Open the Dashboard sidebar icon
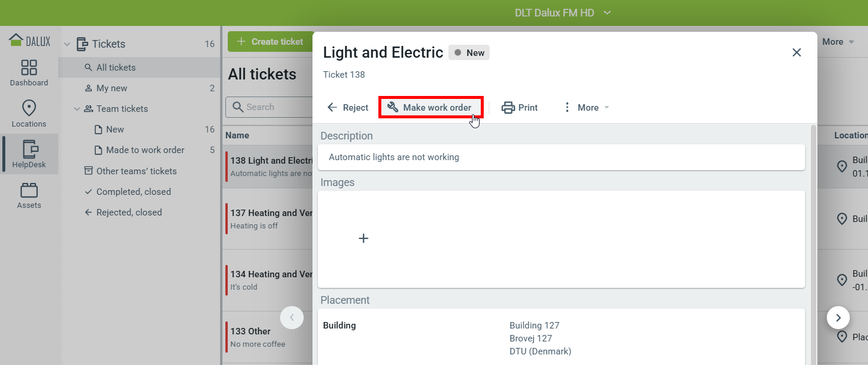Image resolution: width=868 pixels, height=365 pixels. coord(29,73)
